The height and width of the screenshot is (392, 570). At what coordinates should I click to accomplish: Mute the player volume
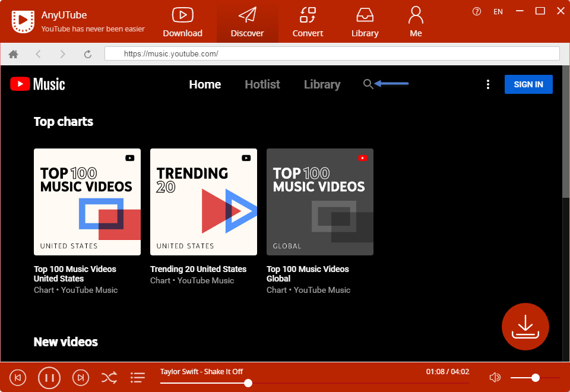click(x=495, y=378)
